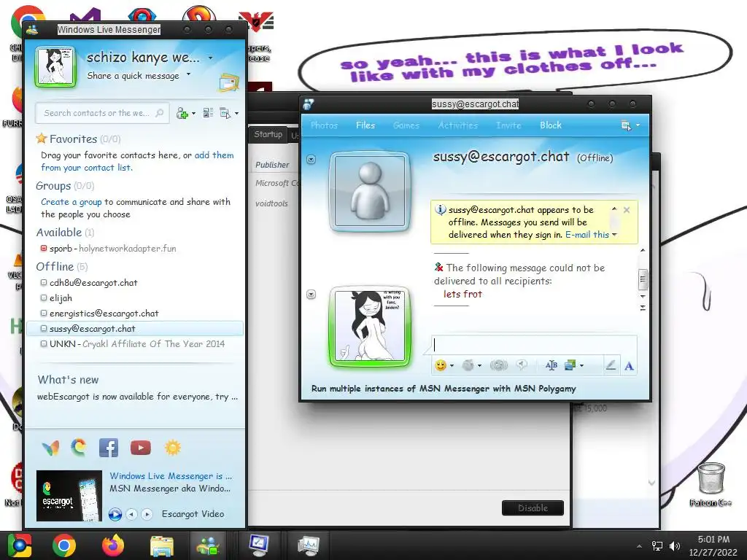This screenshot has width=747, height=560.
Task: Open the emoticon dropdown arrow
Action: [x=452, y=366]
